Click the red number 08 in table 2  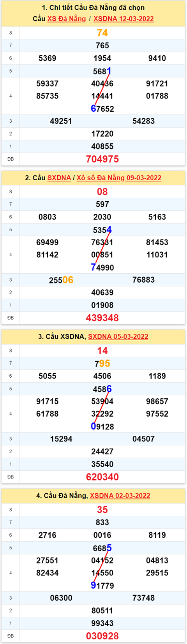(x=102, y=192)
